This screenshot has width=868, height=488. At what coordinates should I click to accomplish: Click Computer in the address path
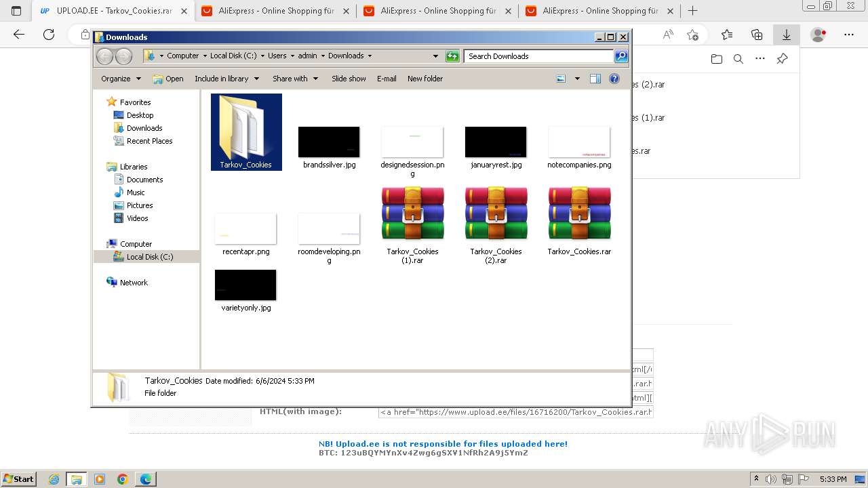[x=183, y=56]
